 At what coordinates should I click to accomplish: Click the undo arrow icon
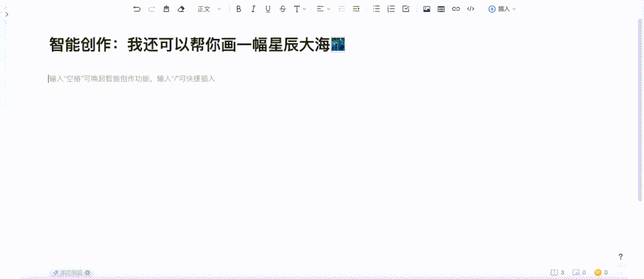click(137, 9)
